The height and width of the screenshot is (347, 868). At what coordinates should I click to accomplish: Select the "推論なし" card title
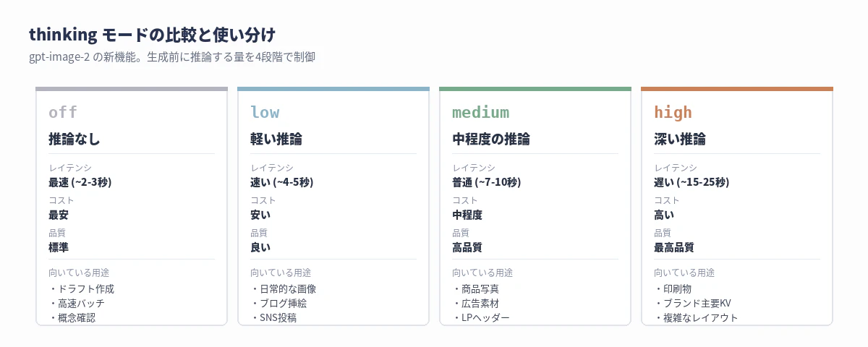pos(74,139)
